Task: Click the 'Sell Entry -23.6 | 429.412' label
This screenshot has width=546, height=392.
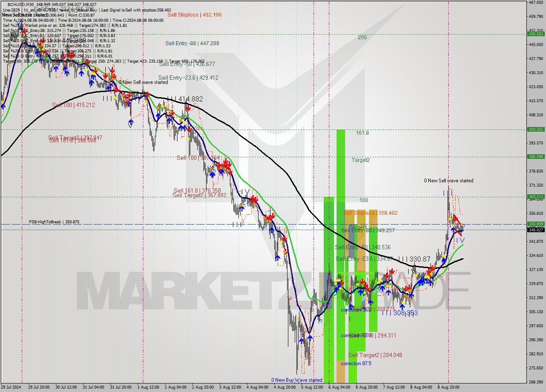Action: point(188,78)
